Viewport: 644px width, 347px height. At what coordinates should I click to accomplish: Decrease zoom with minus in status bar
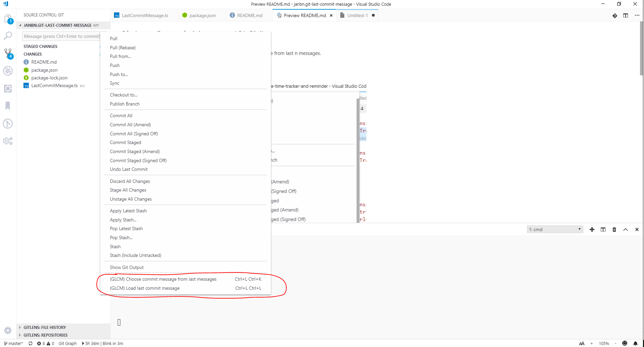(x=616, y=343)
